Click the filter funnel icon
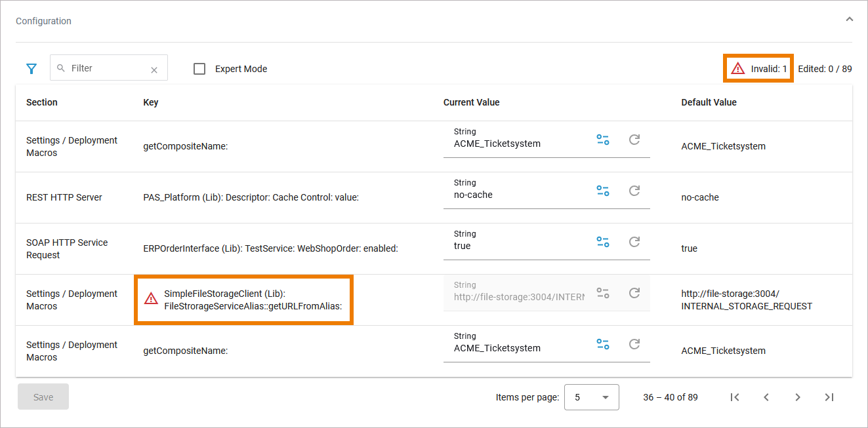 click(31, 69)
